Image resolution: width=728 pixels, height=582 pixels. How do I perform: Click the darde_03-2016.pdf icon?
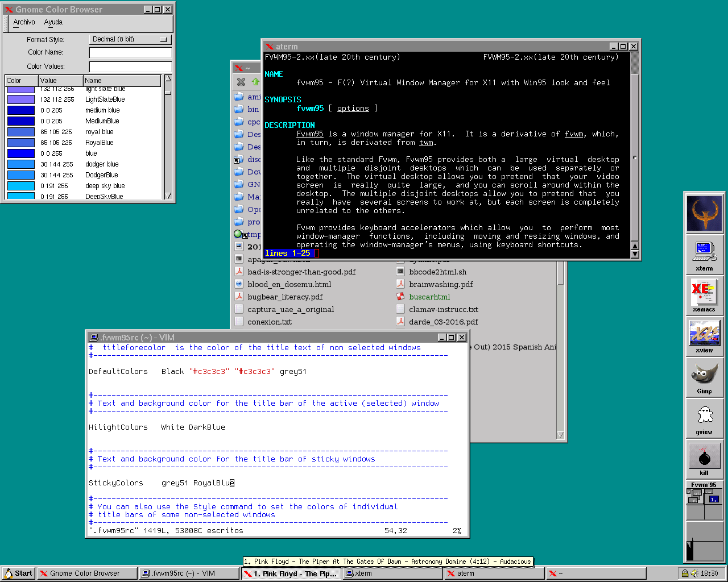pos(400,322)
